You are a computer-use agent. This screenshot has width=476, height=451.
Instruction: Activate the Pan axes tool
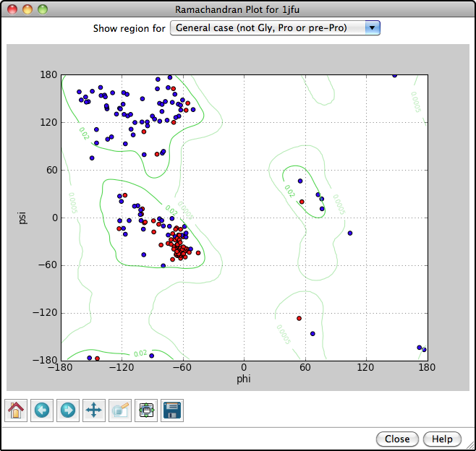click(94, 411)
